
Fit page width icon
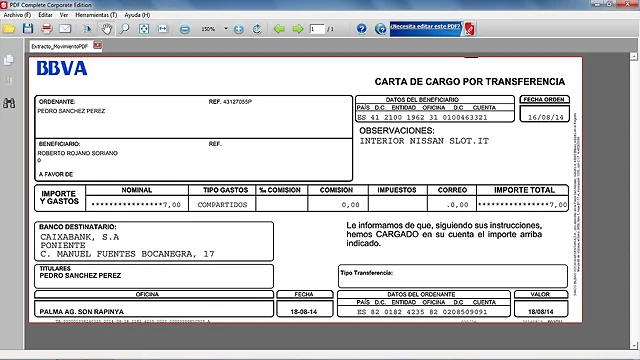pyautogui.click(x=163, y=29)
